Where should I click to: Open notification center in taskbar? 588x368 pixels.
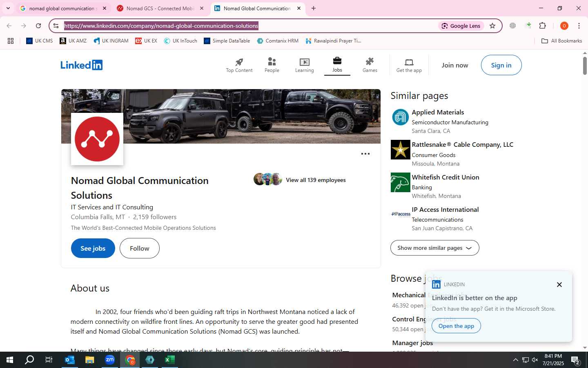click(576, 360)
